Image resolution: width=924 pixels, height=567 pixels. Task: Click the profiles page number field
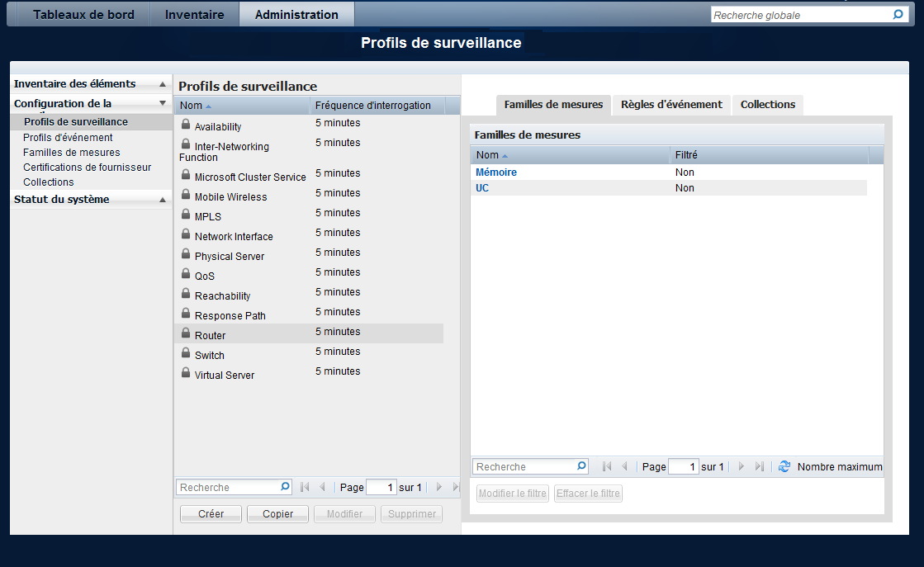(x=381, y=487)
